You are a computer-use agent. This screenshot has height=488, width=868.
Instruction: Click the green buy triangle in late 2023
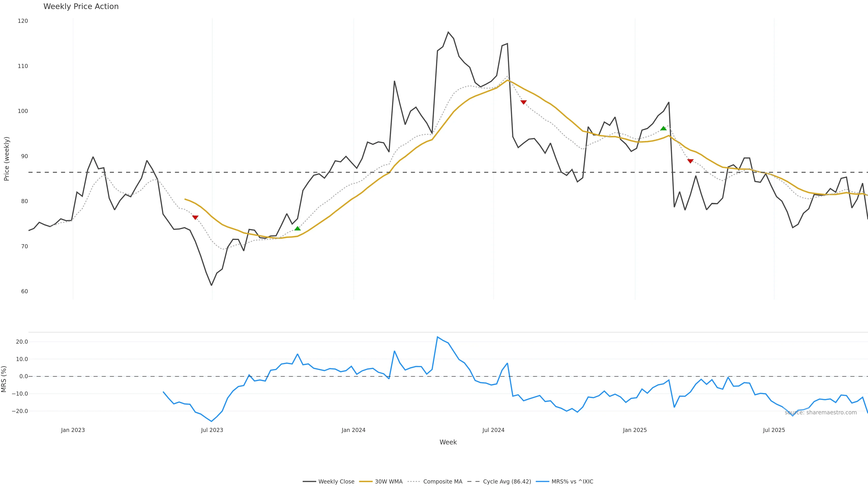click(x=297, y=229)
